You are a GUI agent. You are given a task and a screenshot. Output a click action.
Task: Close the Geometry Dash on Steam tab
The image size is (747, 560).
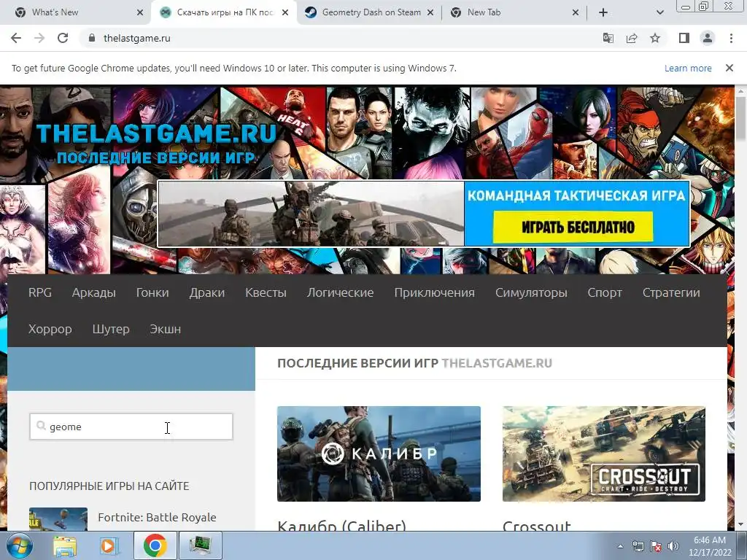[430, 12]
